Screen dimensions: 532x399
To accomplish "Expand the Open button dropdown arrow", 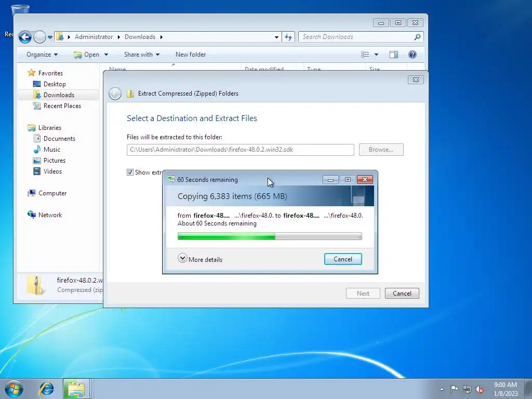I will [106, 55].
